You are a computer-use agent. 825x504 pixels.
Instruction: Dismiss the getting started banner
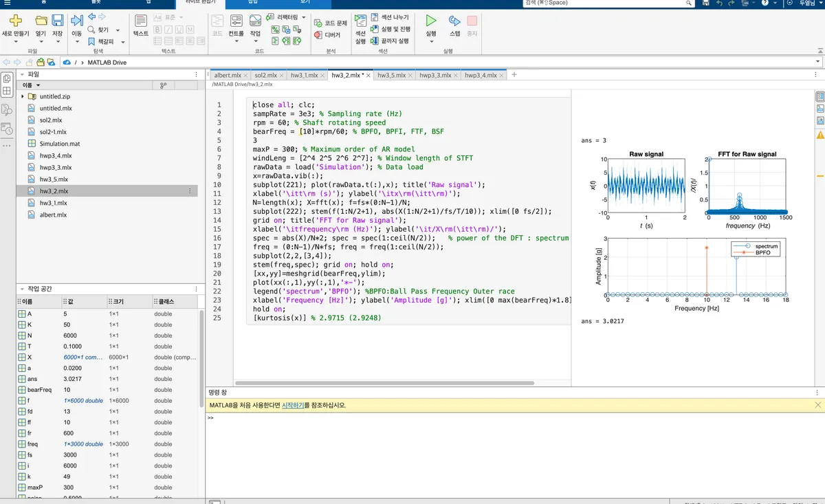[817, 405]
